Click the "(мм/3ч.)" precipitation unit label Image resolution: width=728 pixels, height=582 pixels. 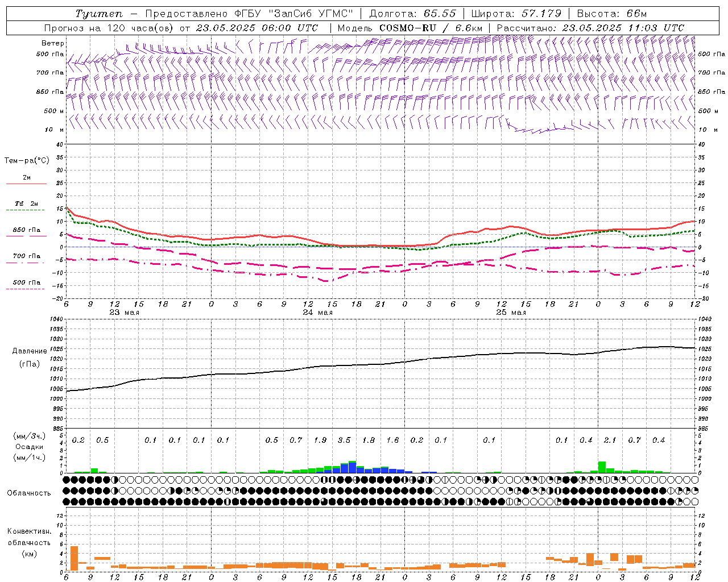(30, 436)
